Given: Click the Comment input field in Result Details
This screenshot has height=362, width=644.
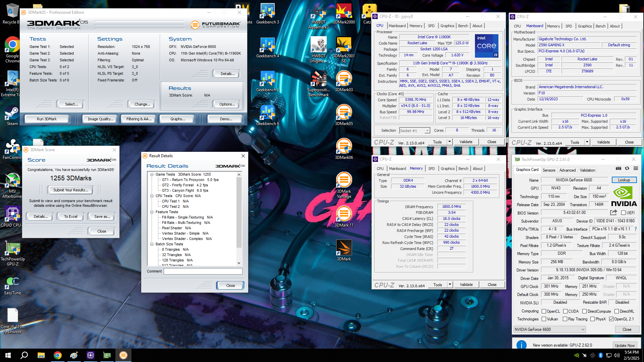Looking at the screenshot, I should [x=203, y=271].
